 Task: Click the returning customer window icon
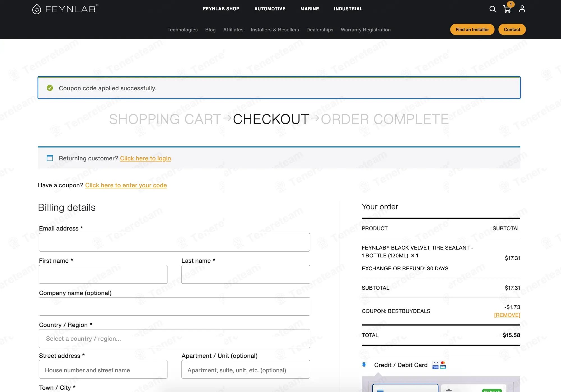(x=50, y=158)
